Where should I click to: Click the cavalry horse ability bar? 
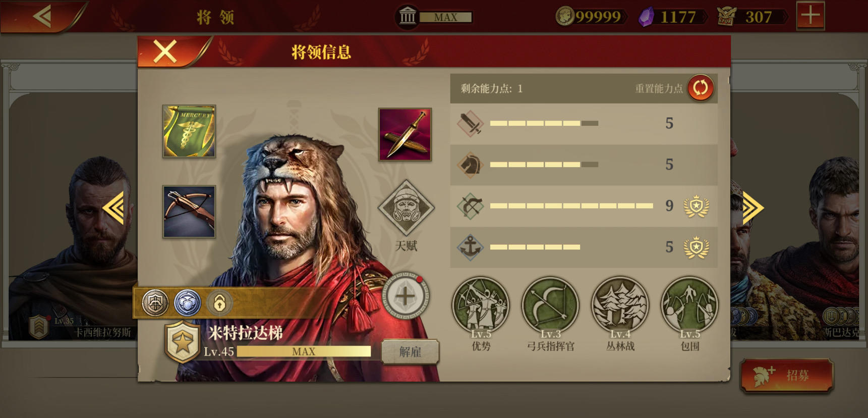[x=584, y=165]
